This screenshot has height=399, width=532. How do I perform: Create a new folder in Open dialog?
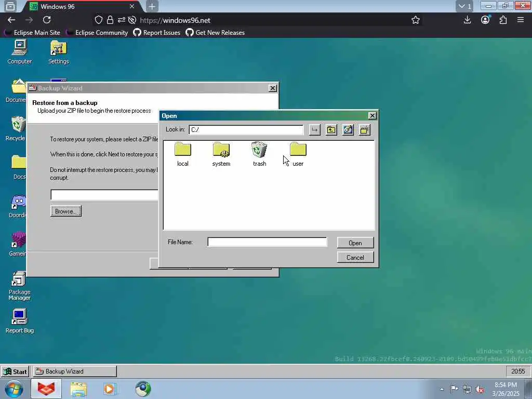[x=365, y=129]
